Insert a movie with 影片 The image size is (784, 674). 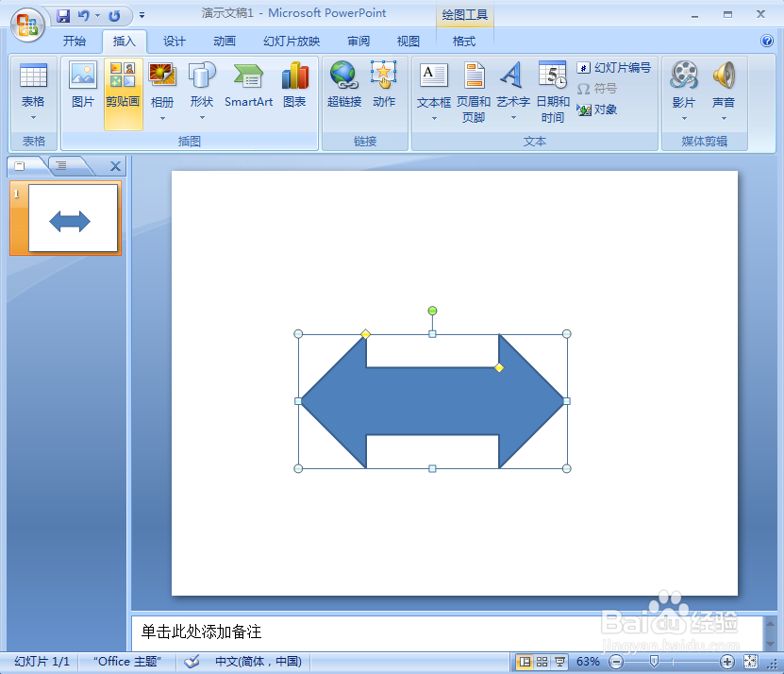click(683, 93)
